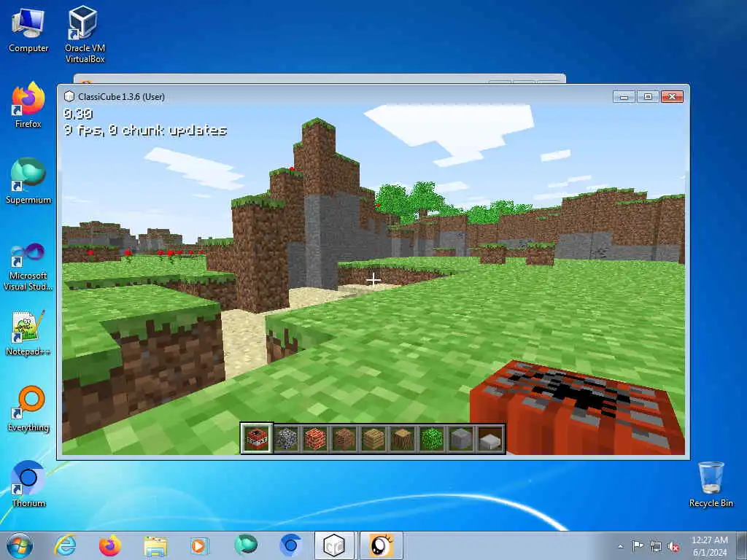The image size is (747, 560).
Task: Open the Thorium desktop shortcut
Action: tap(28, 484)
